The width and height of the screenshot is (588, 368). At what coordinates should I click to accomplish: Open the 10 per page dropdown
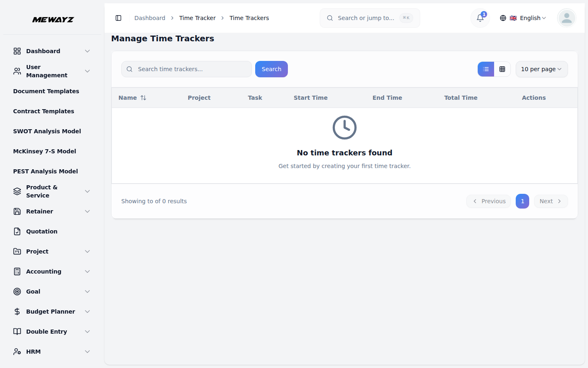coord(541,69)
